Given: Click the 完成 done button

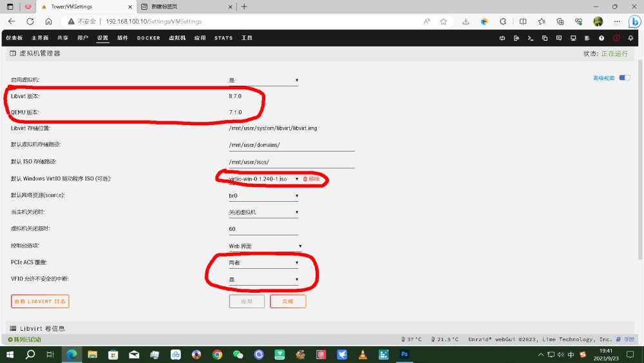Looking at the screenshot, I should [288, 301].
